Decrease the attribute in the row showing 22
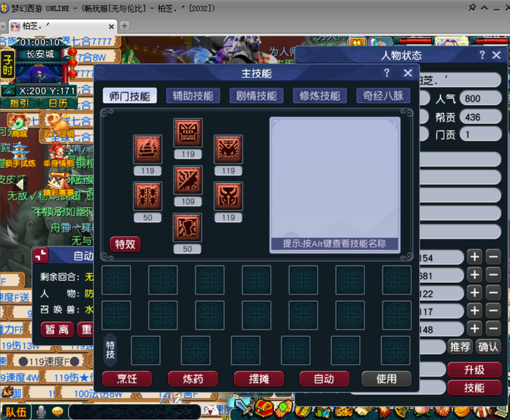 493,293
